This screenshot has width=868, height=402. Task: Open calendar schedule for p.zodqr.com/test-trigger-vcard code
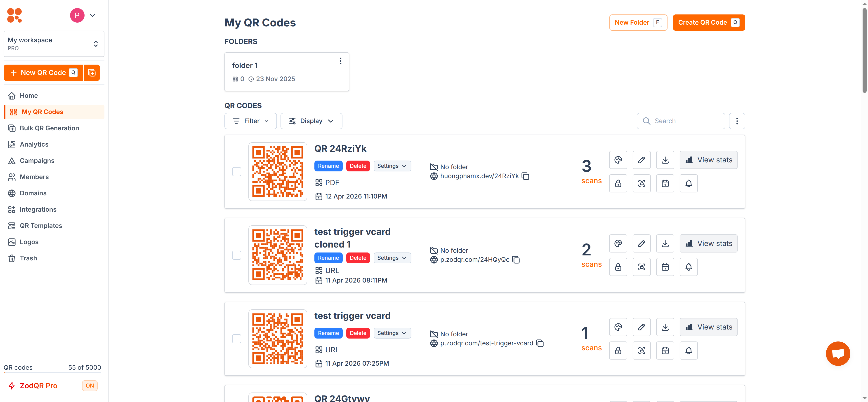665,351
